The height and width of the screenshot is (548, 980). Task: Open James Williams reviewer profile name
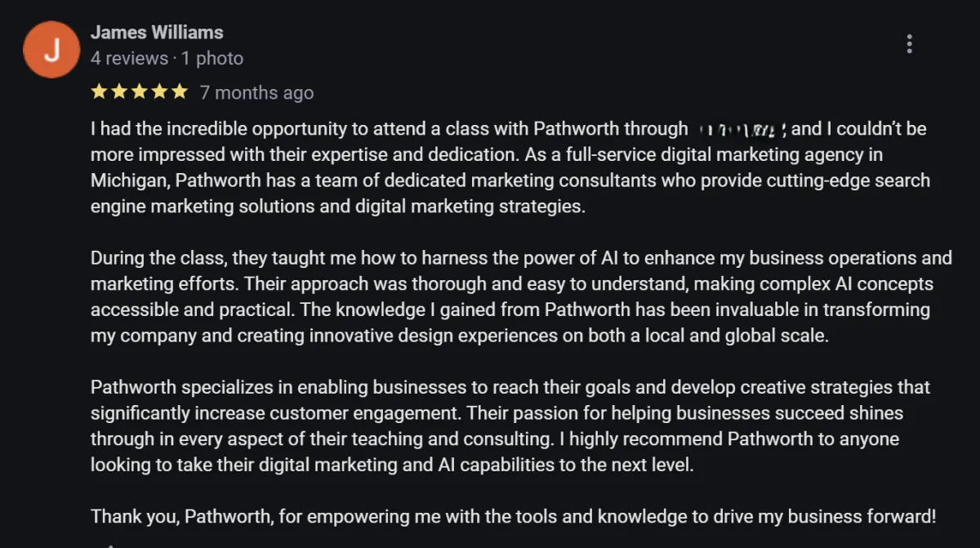157,33
